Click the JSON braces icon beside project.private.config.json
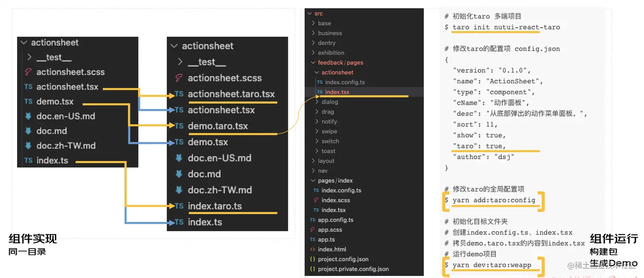Screen dimensions: 644x278 tap(313, 269)
